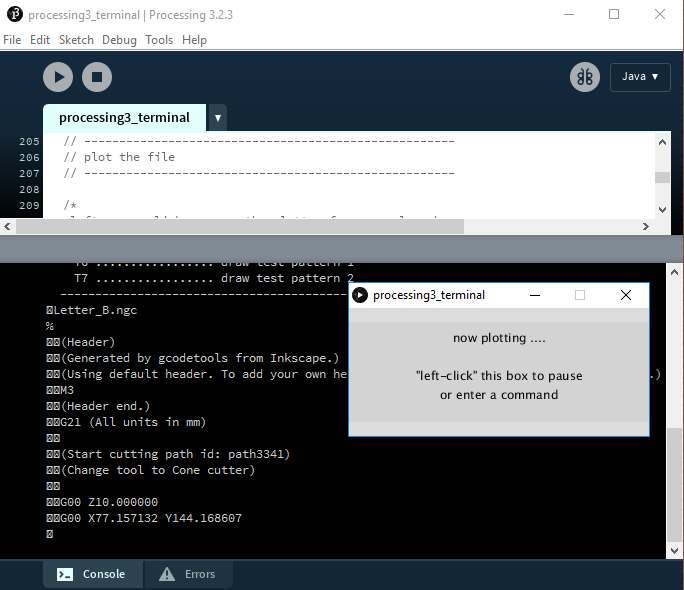Click 'Letter_B.ngc' in the console output
Viewport: 684px width, 590px height.
(95, 310)
